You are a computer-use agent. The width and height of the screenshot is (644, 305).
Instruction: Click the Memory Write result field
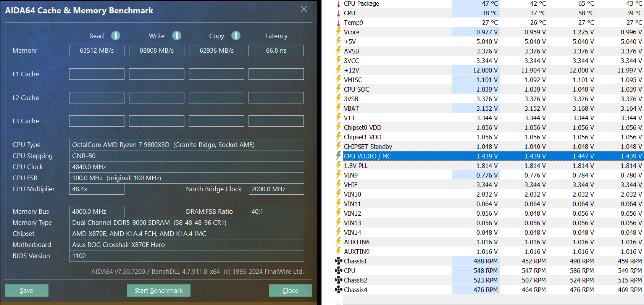tap(157, 50)
